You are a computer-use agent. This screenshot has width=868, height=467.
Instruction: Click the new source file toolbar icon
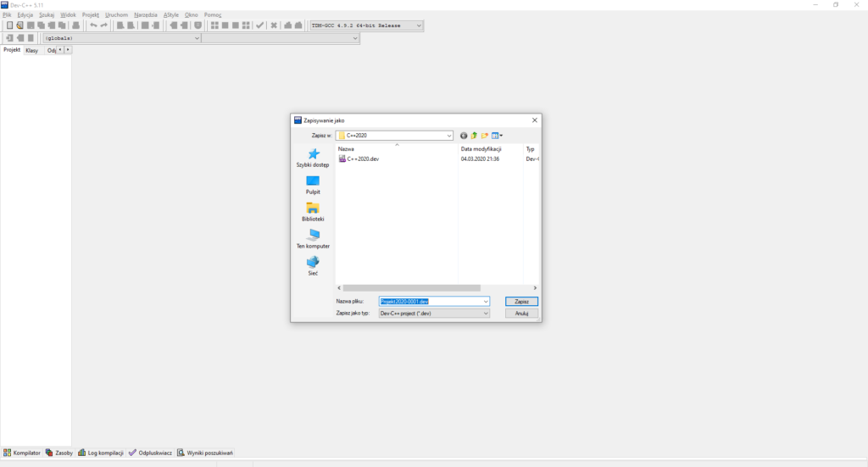coord(9,25)
